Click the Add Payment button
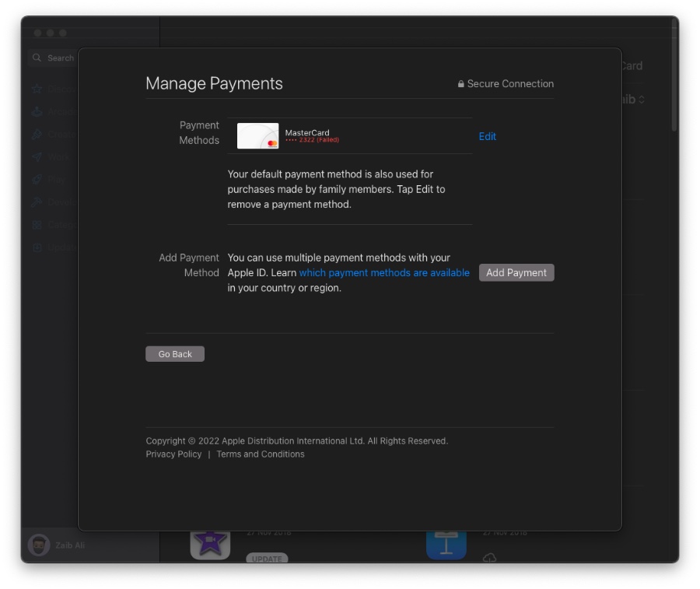 (516, 272)
